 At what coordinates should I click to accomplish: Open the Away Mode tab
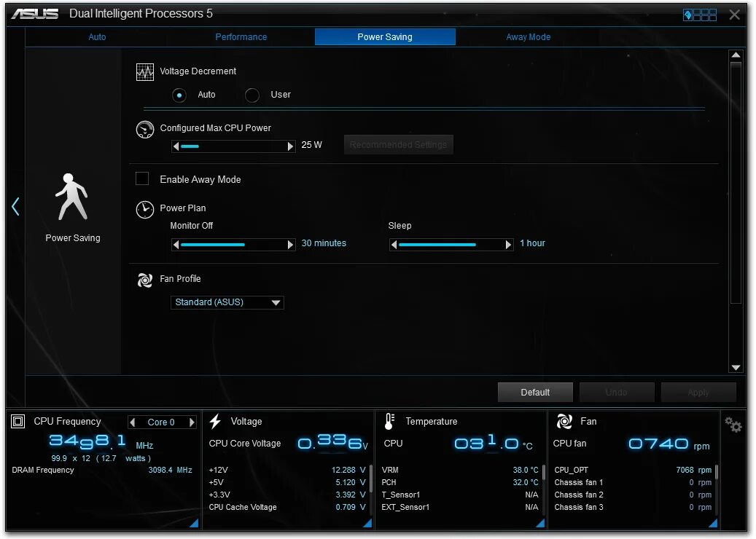pyautogui.click(x=528, y=37)
